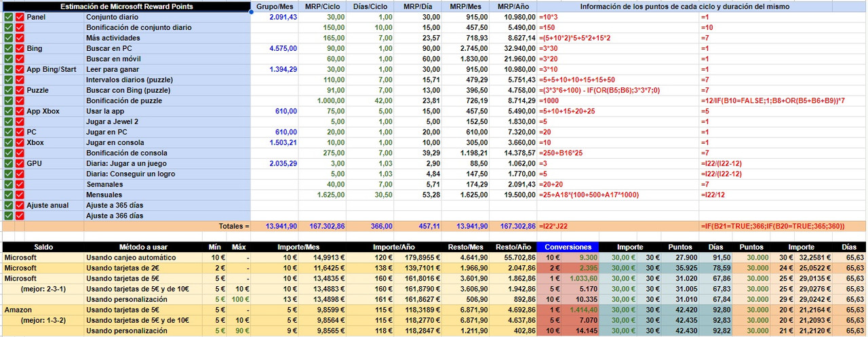
Task: Click the Panel group label
Action: pos(37,17)
